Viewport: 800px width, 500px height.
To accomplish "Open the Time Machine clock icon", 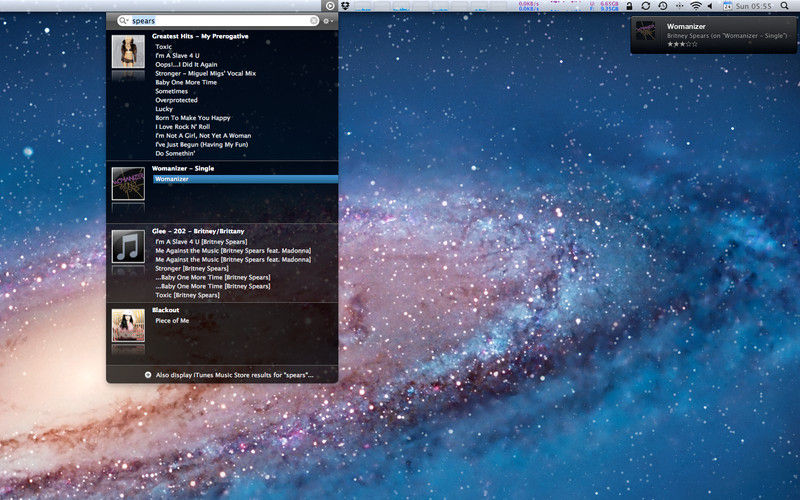I will [x=662, y=6].
